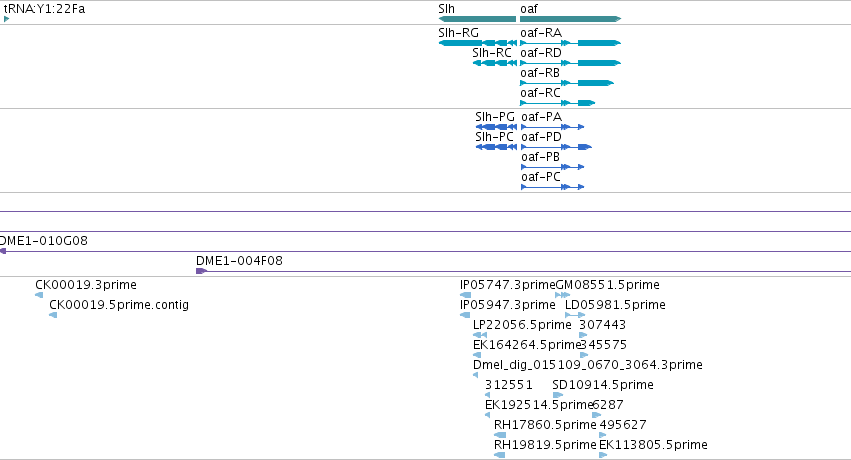Click the tRNA:Y1:22Fa gene arrow
Screen dimensions: 851x460
7,19
